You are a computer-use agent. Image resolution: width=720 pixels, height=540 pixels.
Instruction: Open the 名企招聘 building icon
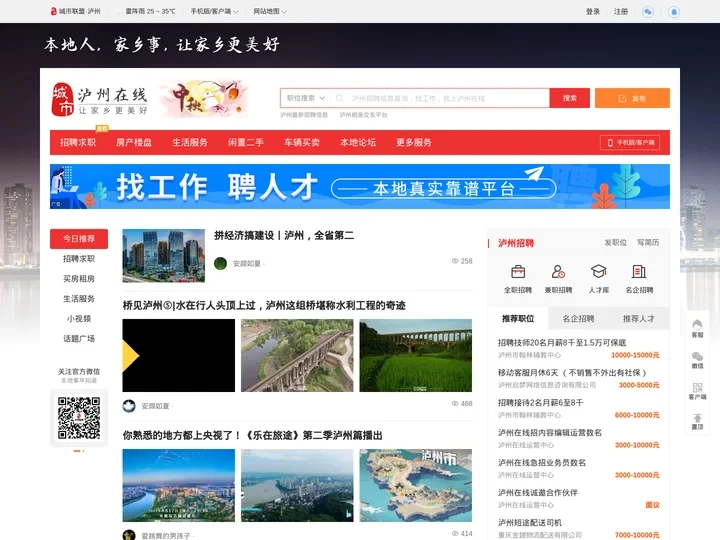pos(639,272)
